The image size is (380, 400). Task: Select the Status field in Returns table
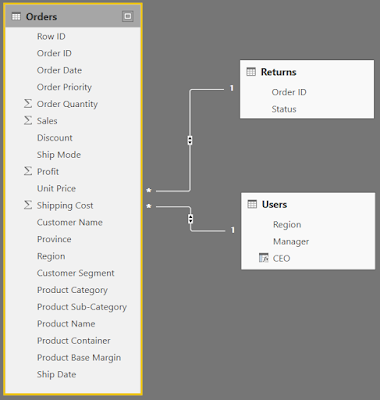[284, 109]
